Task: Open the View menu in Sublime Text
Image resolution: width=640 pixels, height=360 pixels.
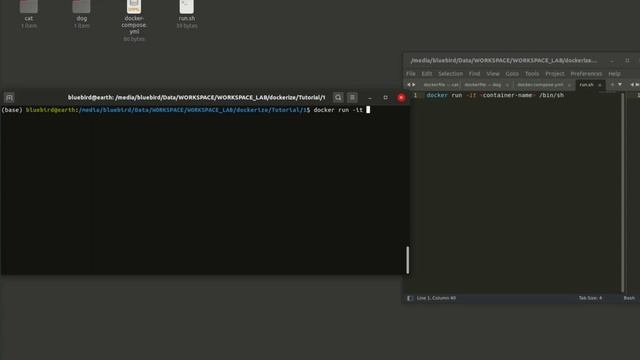Action: click(x=493, y=74)
